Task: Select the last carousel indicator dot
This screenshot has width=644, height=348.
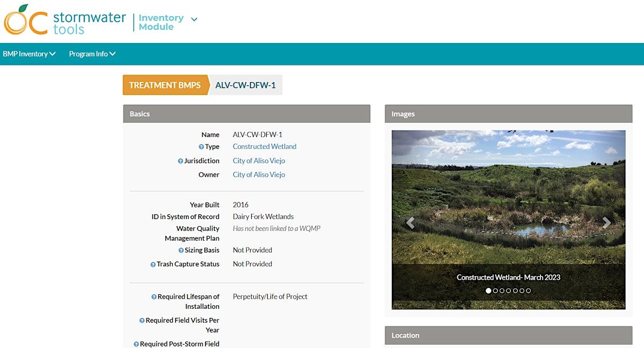Action: (x=529, y=291)
